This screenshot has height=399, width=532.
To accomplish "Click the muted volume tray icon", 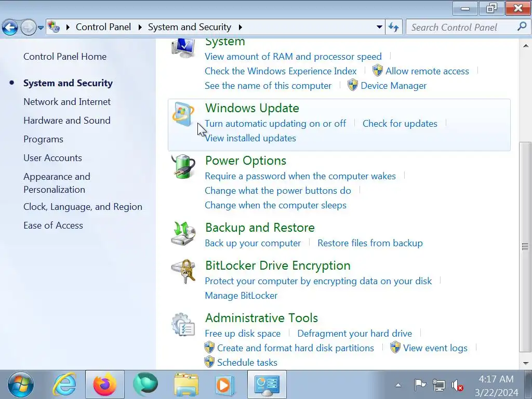I will click(x=457, y=385).
